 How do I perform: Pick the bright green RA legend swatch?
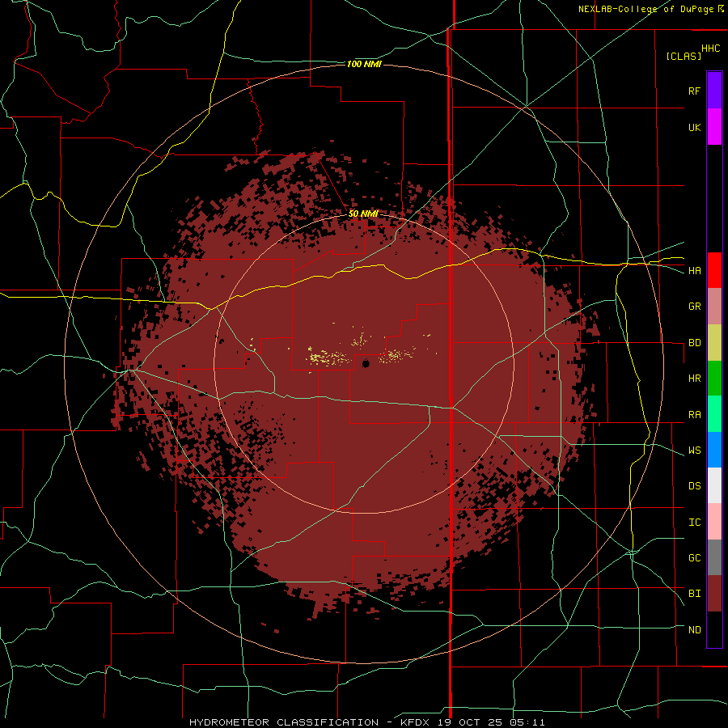point(714,414)
